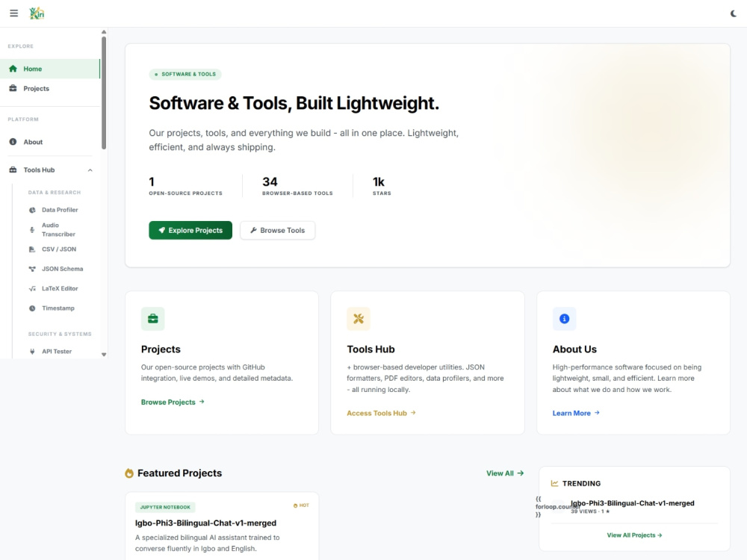747x560 pixels.
Task: Click the JSON Schema diagram icon
Action: pyautogui.click(x=32, y=269)
